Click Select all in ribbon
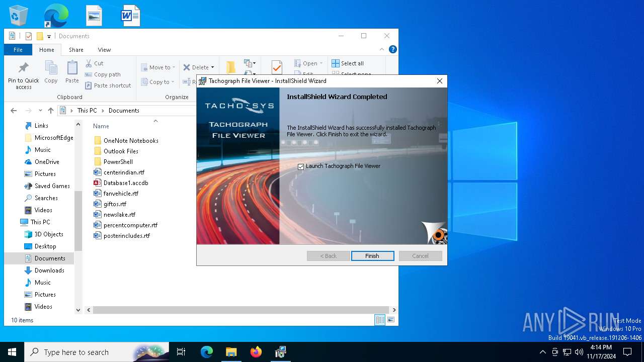 (348, 63)
